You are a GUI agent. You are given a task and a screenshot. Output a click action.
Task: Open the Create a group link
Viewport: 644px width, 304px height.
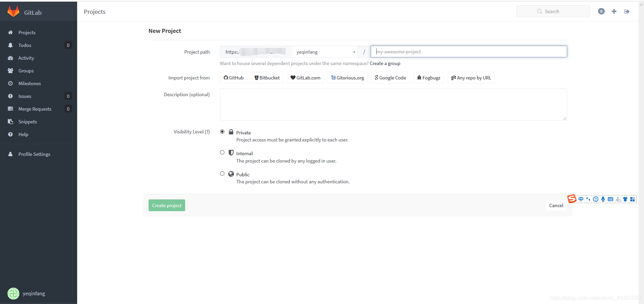(385, 63)
